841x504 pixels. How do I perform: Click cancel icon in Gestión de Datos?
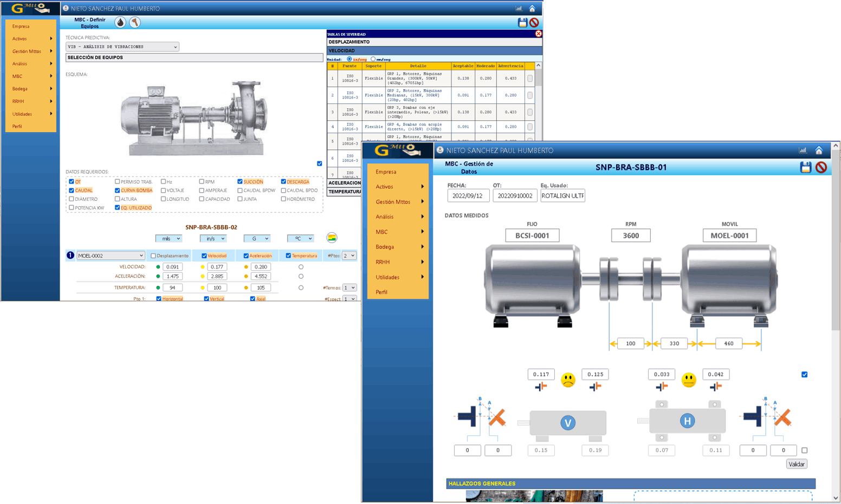click(821, 167)
